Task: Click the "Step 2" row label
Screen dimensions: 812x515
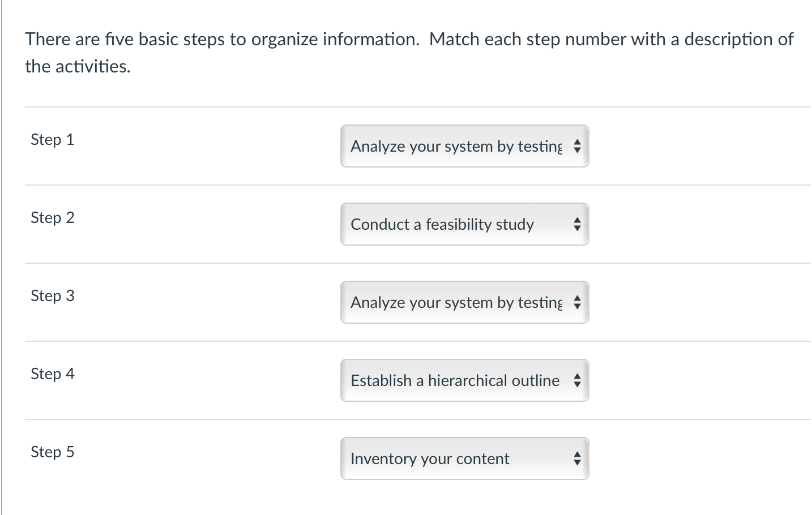Action: 53,218
